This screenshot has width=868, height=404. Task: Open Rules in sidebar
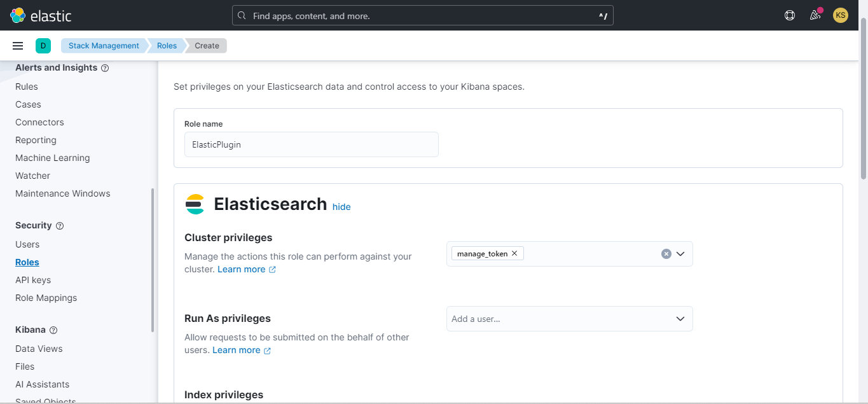(x=27, y=87)
